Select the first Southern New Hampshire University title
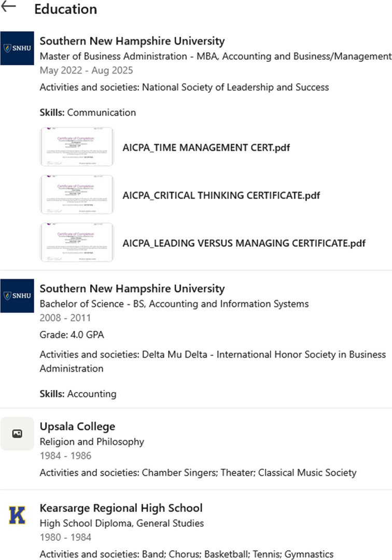Screen dimensions: 392x560 (x=132, y=41)
